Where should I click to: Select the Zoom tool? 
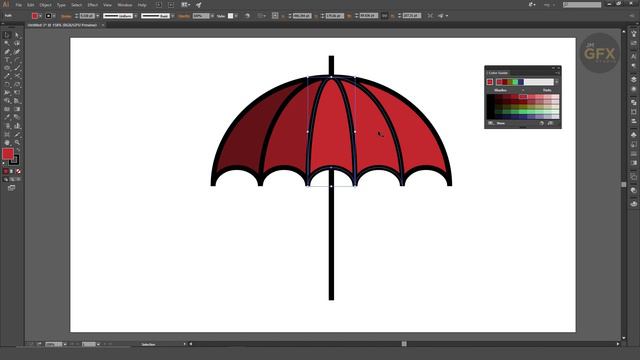(x=17, y=142)
